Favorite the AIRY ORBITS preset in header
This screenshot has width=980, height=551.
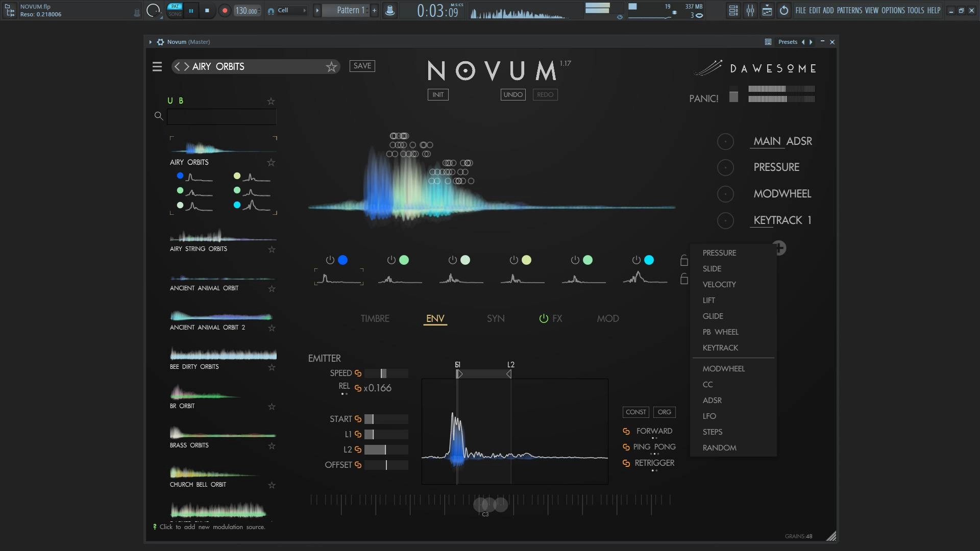pos(332,67)
